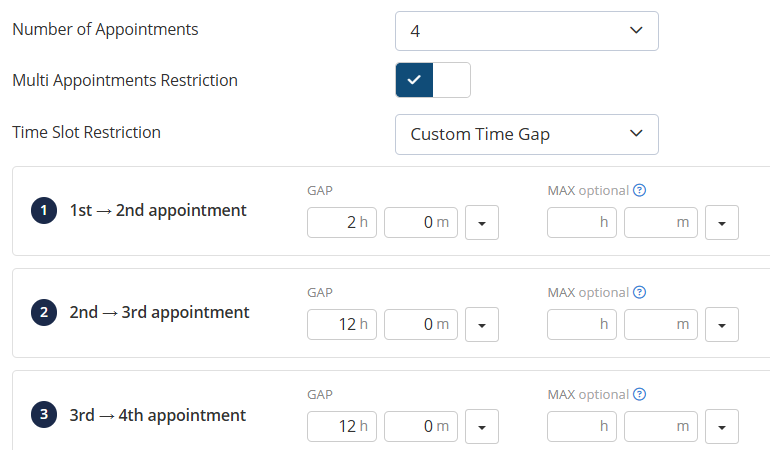Click GAP hours field for 3rd→4th appointment
The height and width of the screenshot is (450, 770).
342,426
